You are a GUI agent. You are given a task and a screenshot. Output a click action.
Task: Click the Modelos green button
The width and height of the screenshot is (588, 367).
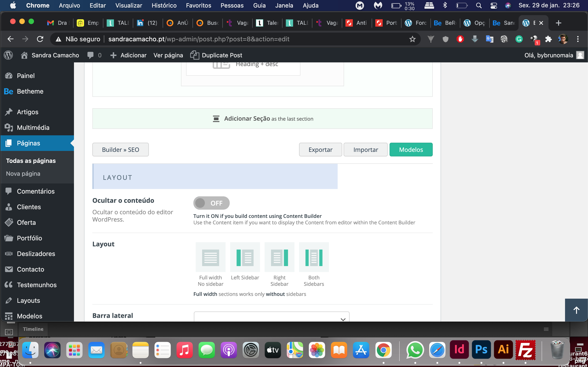pos(411,149)
